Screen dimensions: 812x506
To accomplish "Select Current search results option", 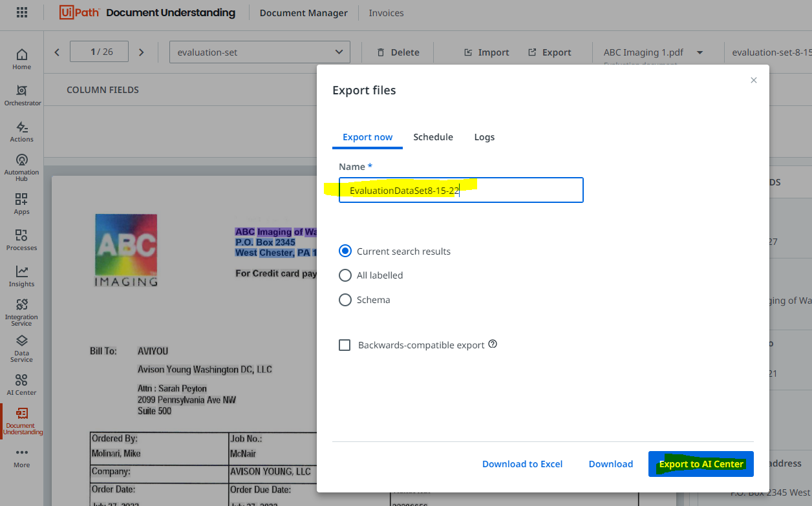I will (345, 251).
